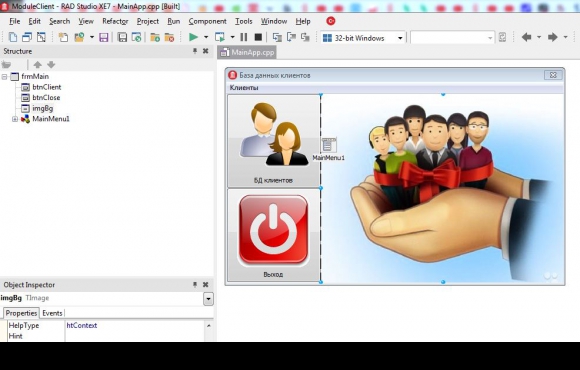Click the New items page icon

coord(13,37)
